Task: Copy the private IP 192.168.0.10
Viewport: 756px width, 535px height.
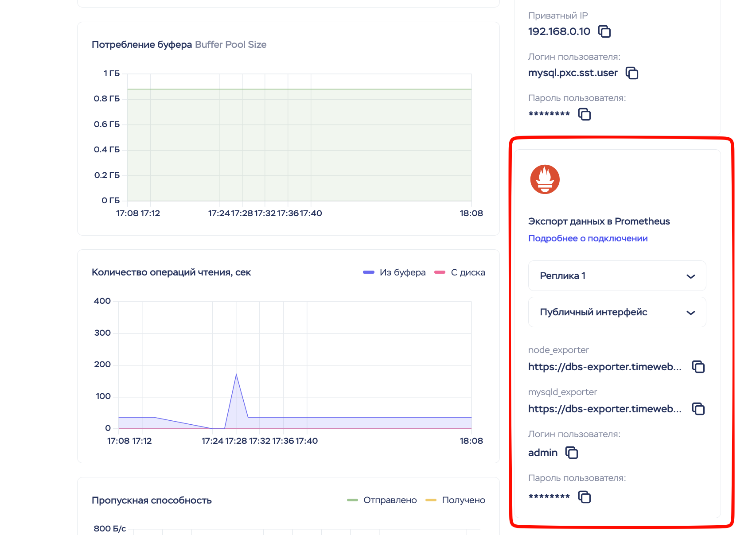Action: click(604, 31)
